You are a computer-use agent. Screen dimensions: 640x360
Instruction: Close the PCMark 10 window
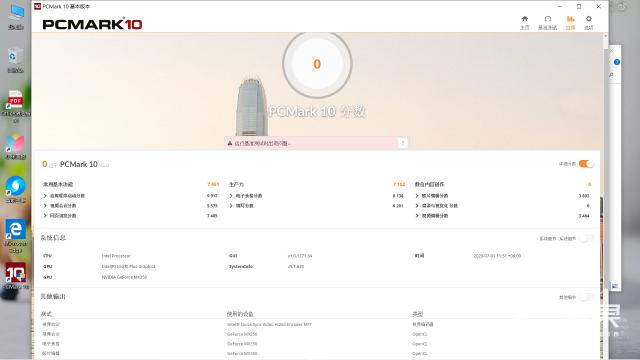click(598, 7)
